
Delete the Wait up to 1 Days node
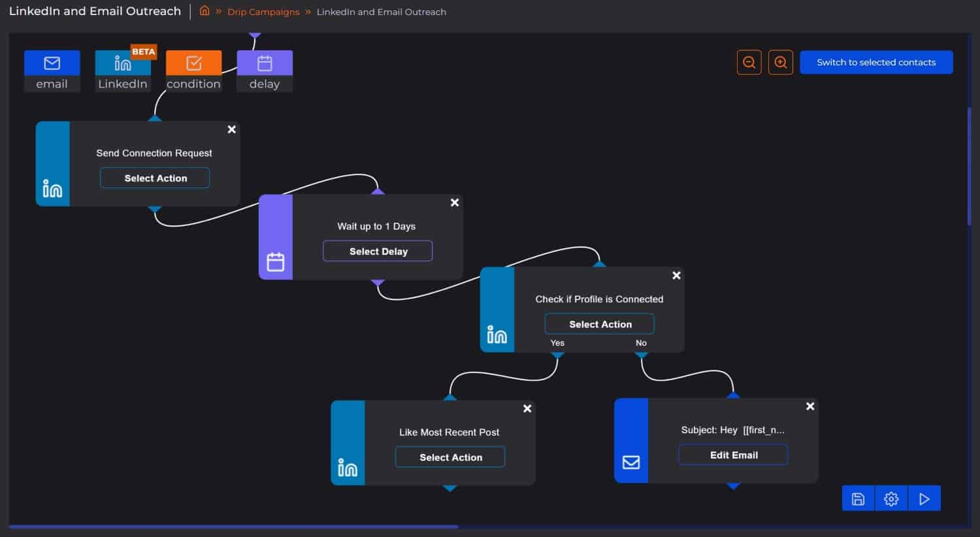point(455,203)
